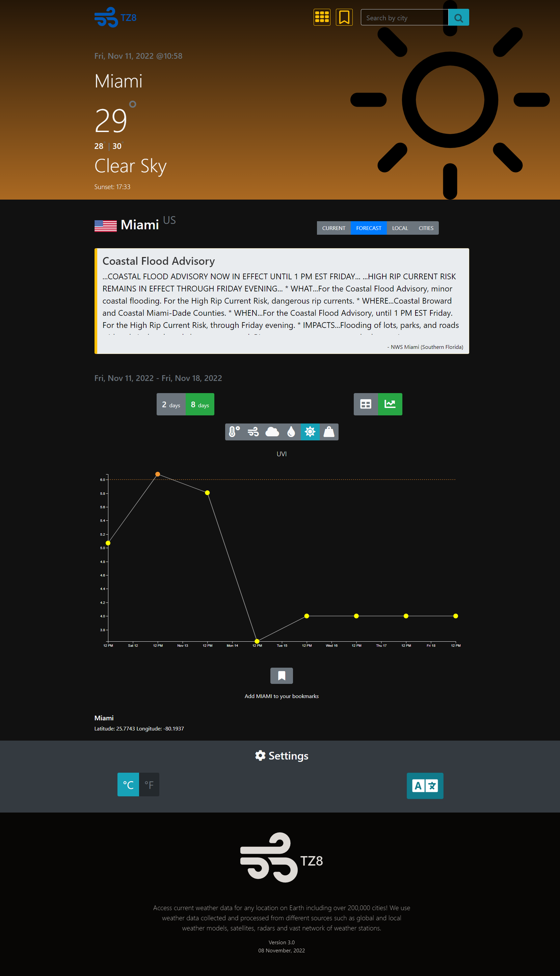Show temperature chart via thermometer icon
This screenshot has width=560, height=976.
[234, 432]
